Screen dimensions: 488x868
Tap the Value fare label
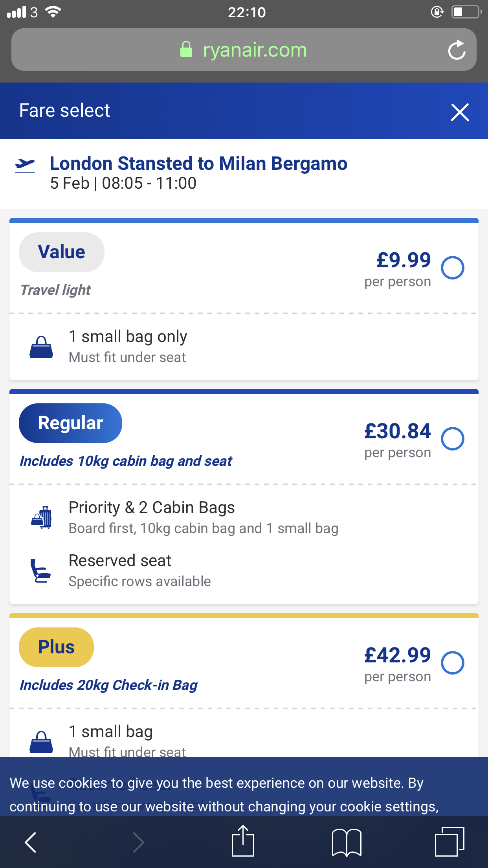pyautogui.click(x=62, y=252)
